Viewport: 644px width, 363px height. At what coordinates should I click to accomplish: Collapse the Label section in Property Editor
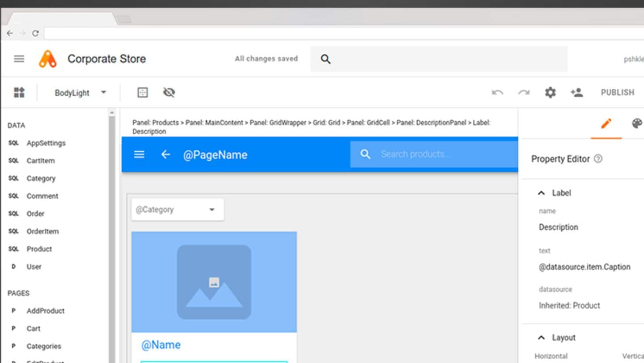point(541,193)
